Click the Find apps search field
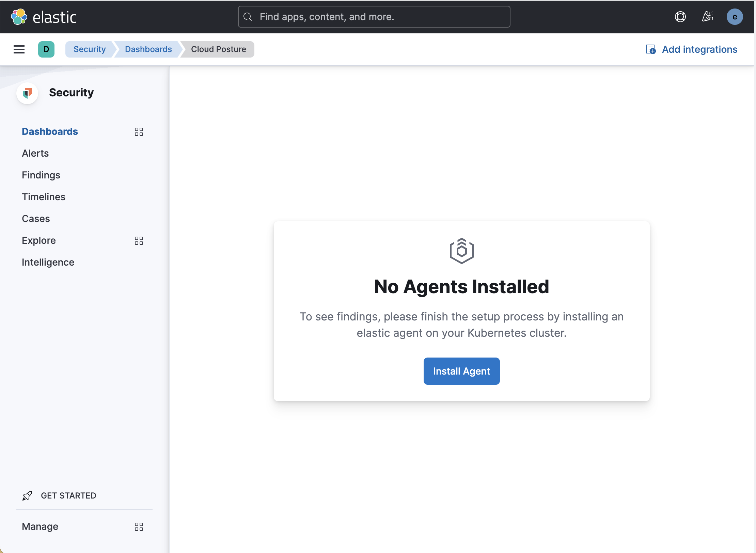 (x=373, y=17)
